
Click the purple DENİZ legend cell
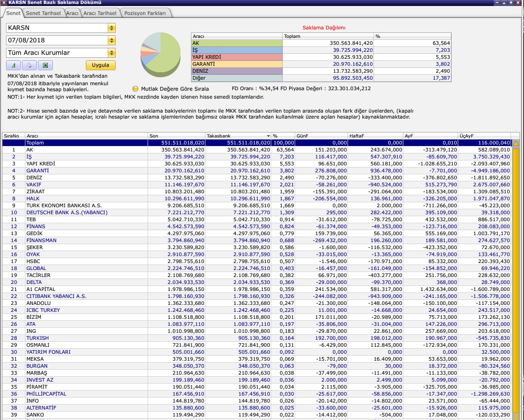click(237, 71)
